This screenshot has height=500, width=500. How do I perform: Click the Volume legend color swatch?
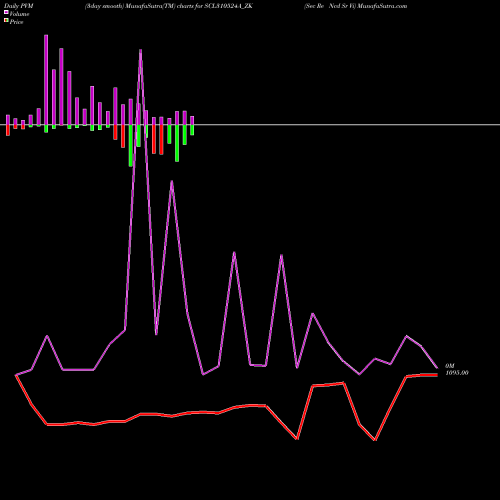coord(6,12)
